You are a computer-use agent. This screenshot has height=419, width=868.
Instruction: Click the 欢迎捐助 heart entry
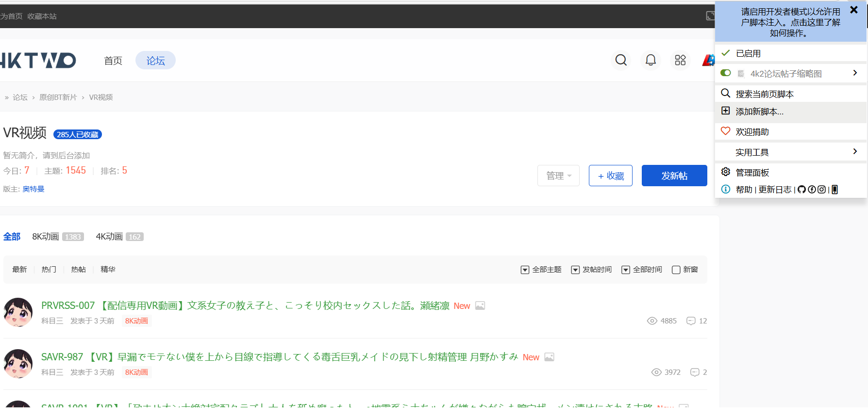coord(791,131)
